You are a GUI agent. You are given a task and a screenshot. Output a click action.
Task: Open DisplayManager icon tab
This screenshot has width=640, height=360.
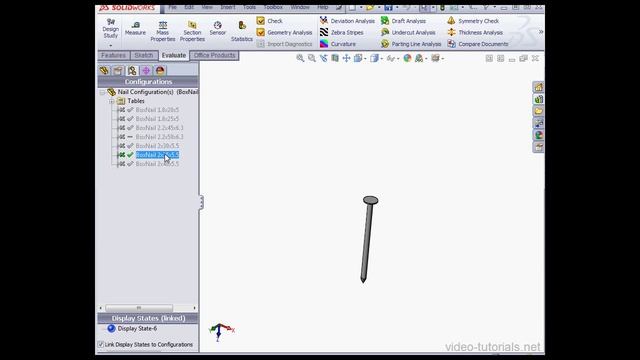click(x=160, y=71)
